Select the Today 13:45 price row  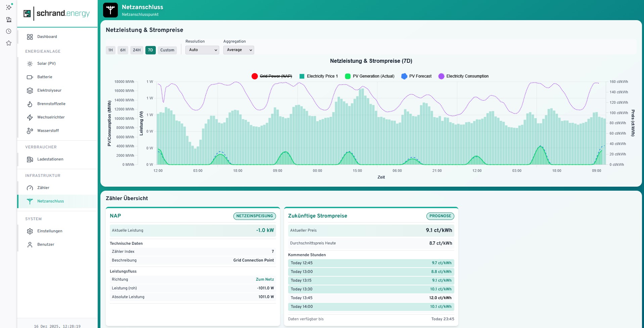(371, 298)
